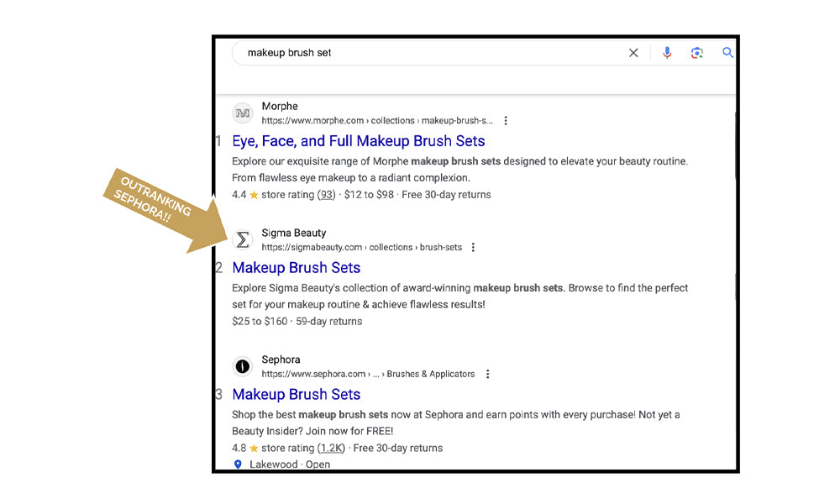
Task: Click the sigmabeauty.com URL breadcrumb
Action: (x=361, y=248)
